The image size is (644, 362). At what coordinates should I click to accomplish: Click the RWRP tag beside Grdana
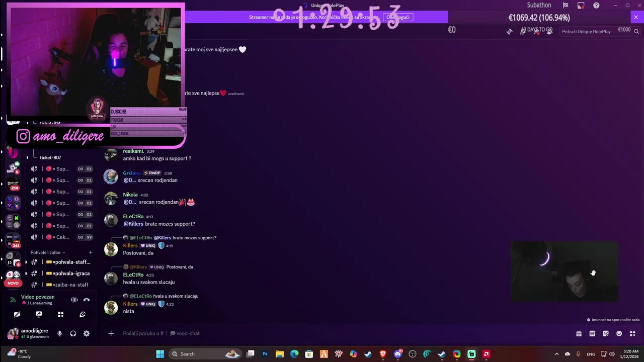152,173
